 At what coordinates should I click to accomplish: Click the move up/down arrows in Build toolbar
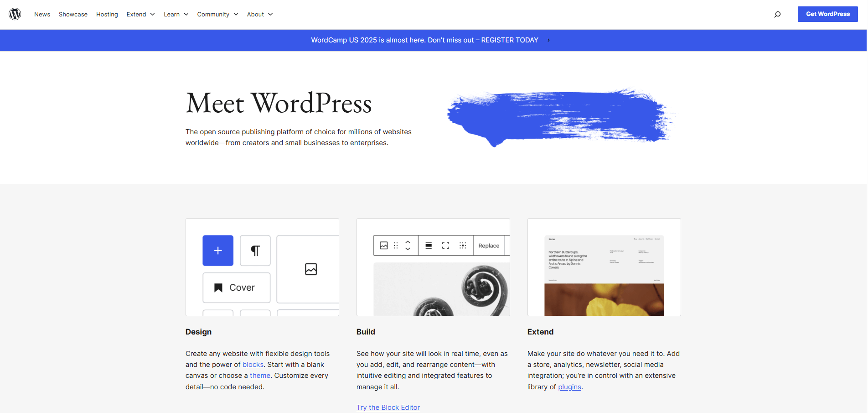[408, 246]
